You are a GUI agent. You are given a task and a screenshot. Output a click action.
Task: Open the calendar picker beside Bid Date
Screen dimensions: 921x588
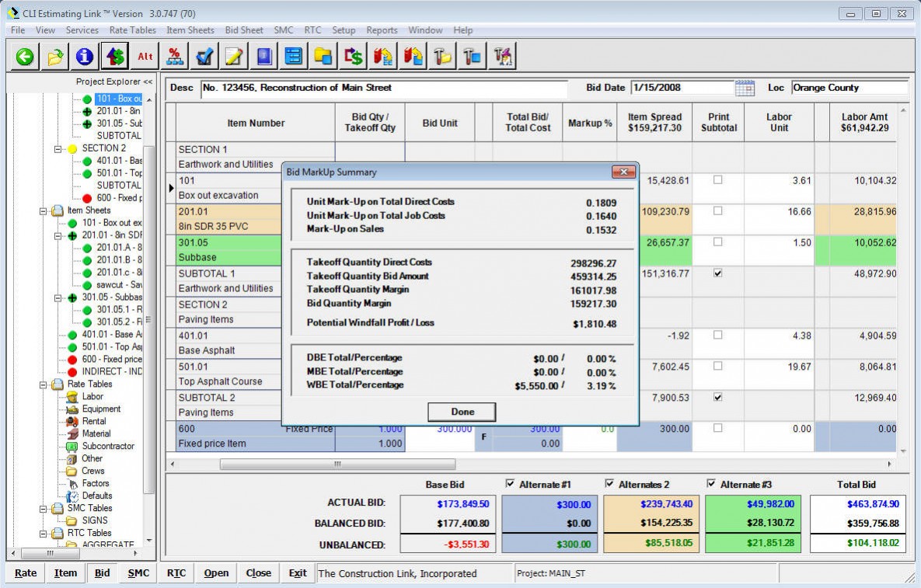(745, 88)
